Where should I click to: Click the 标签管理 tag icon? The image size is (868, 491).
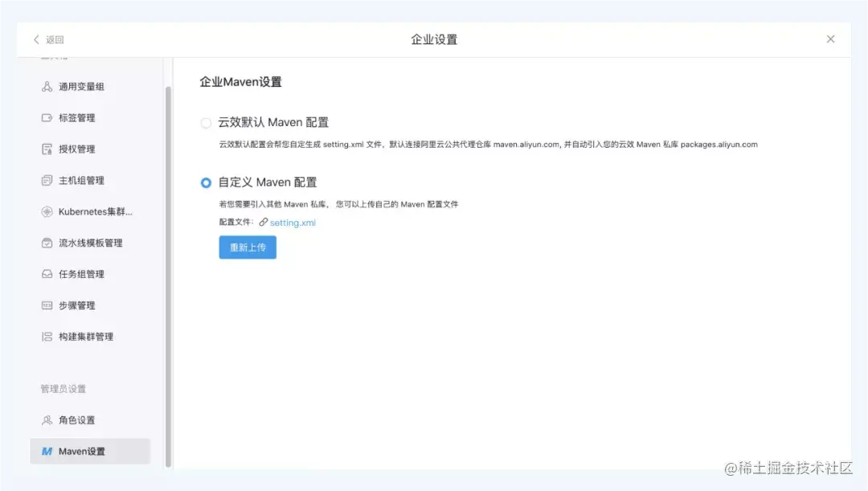47,118
